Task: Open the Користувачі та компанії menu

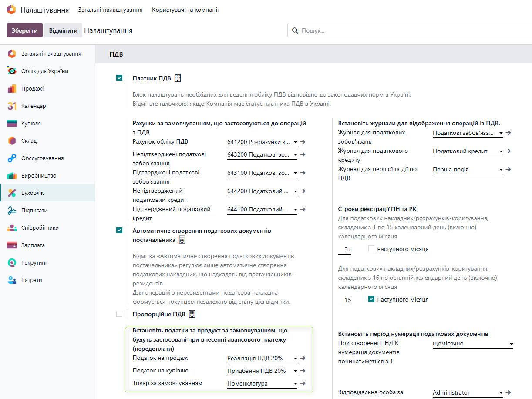Action: point(185,10)
